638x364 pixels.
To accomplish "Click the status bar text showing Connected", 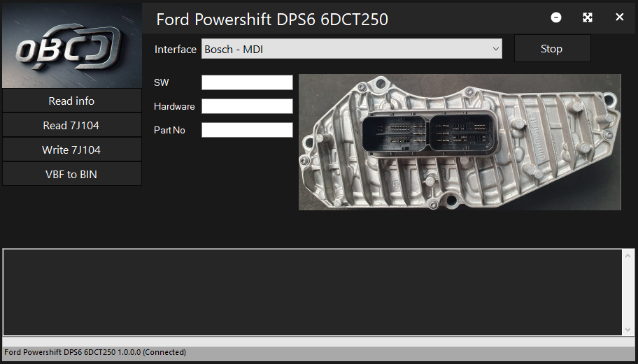I will click(x=95, y=352).
